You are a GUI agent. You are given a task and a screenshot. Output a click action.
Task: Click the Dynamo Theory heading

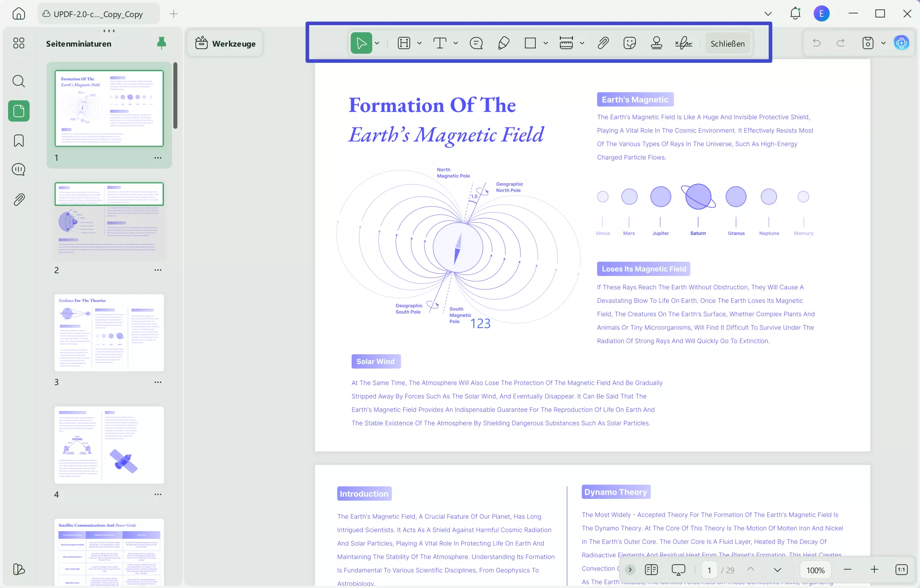click(x=616, y=492)
